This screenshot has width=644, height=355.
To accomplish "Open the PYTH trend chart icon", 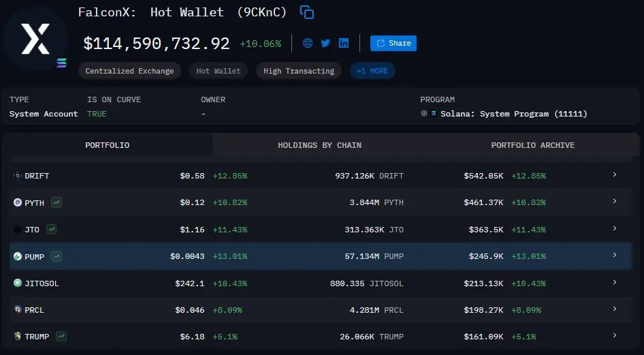I will pos(57,202).
